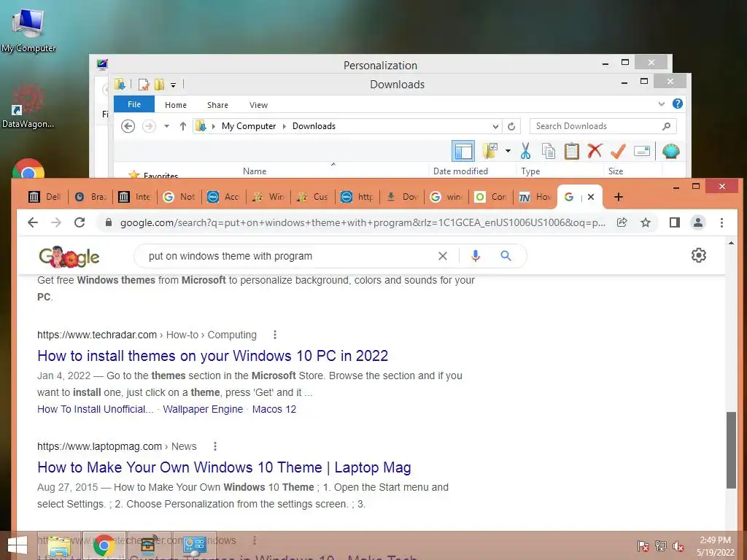Screen dimensions: 747x560
Task: Open more options for the laptopmag result
Action: [x=215, y=446]
